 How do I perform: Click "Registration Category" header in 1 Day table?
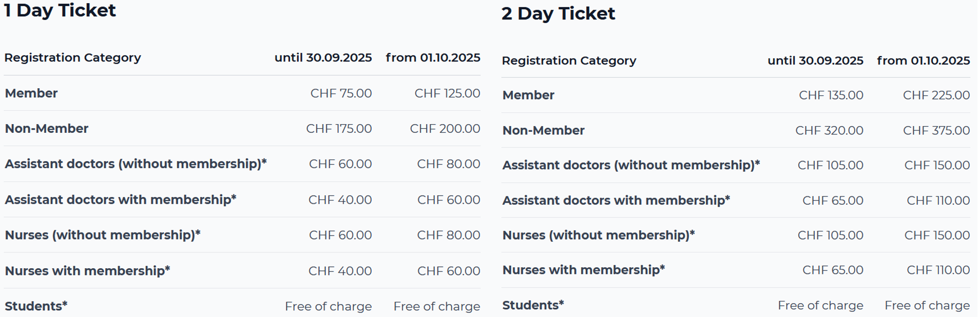72,58
